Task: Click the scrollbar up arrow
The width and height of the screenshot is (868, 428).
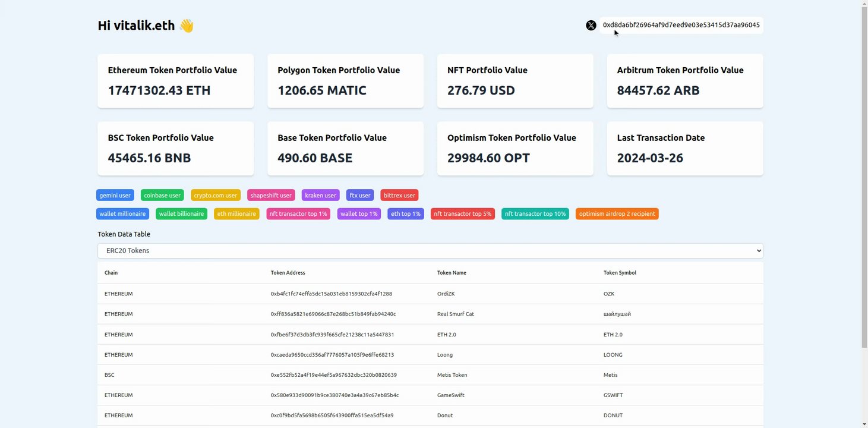Action: [864, 4]
